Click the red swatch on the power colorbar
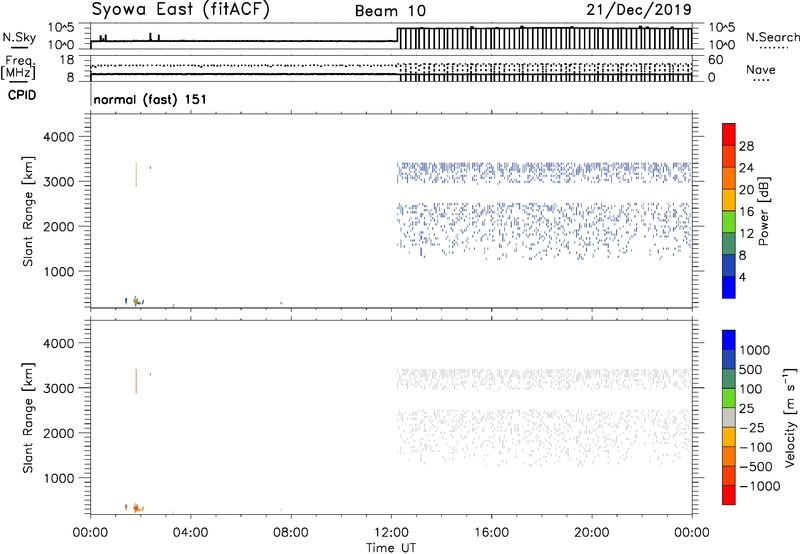The width and height of the screenshot is (800, 554). (x=729, y=133)
